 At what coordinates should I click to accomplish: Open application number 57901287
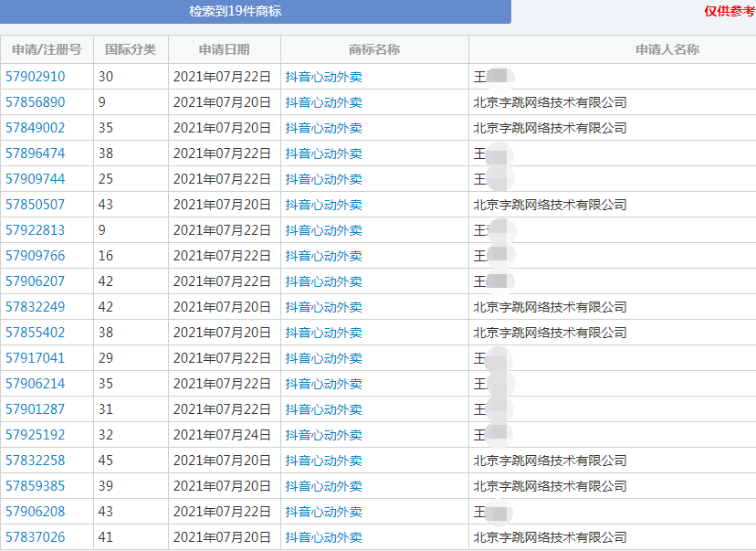(36, 409)
